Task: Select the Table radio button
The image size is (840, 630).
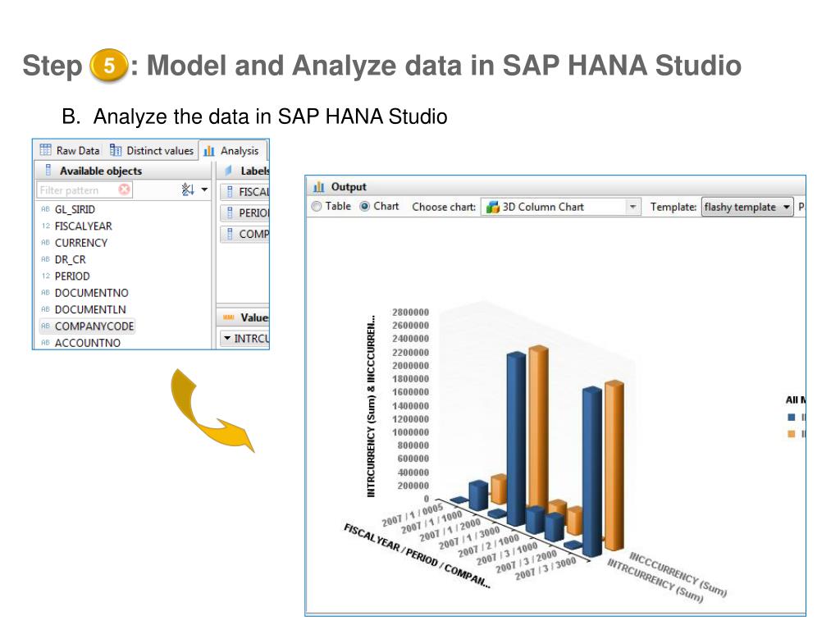Action: click(x=317, y=206)
